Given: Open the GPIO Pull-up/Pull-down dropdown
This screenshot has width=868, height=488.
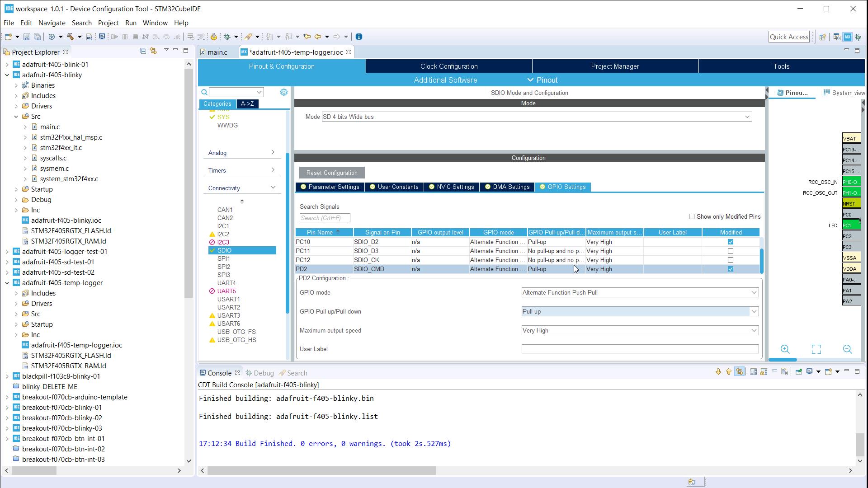Looking at the screenshot, I should point(754,311).
